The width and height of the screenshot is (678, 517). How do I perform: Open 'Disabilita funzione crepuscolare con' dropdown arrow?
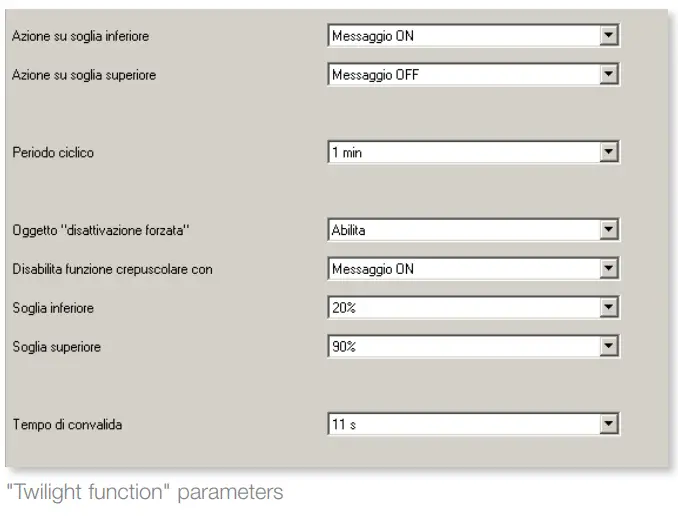[608, 269]
